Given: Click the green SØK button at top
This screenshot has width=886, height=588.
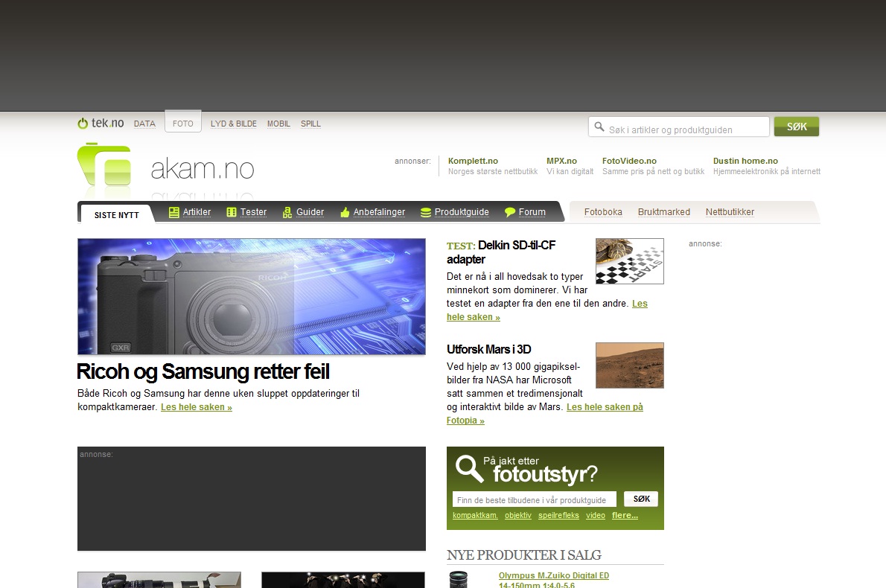Looking at the screenshot, I should 796,127.
